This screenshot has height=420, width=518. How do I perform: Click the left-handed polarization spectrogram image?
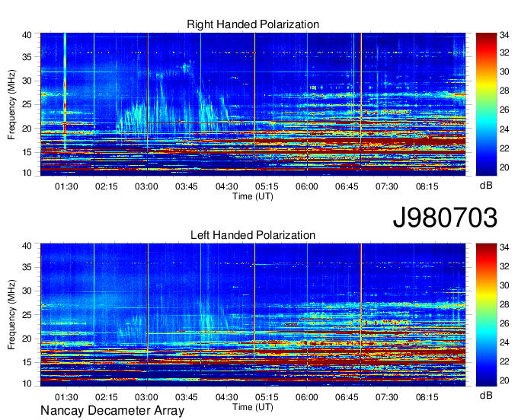tap(253, 315)
